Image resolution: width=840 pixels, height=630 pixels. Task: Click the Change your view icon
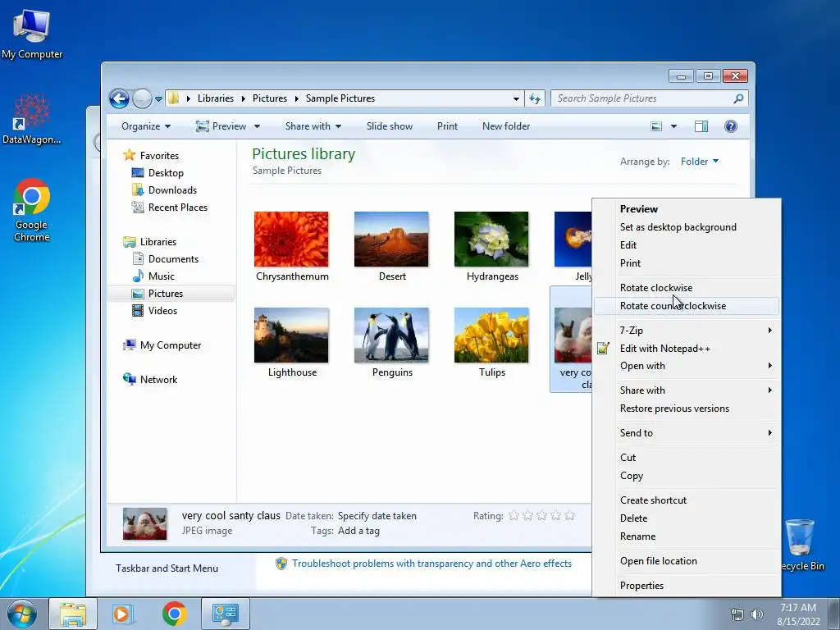656,126
